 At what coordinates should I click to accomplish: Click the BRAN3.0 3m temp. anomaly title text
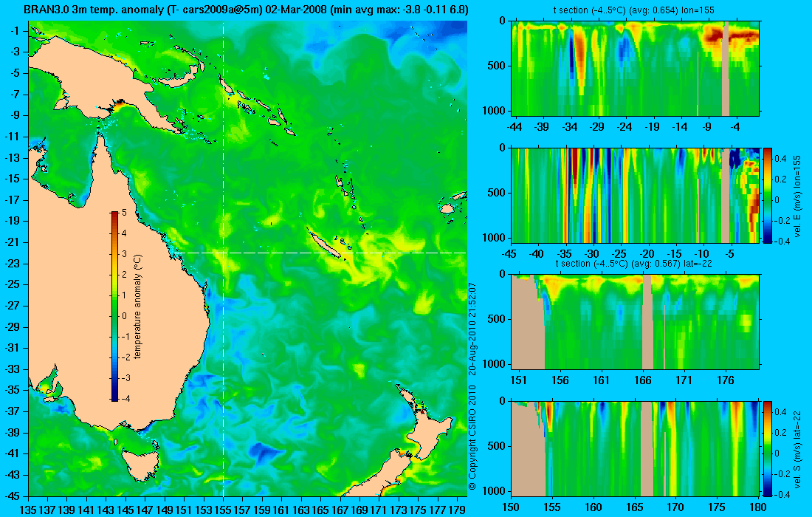(x=246, y=10)
